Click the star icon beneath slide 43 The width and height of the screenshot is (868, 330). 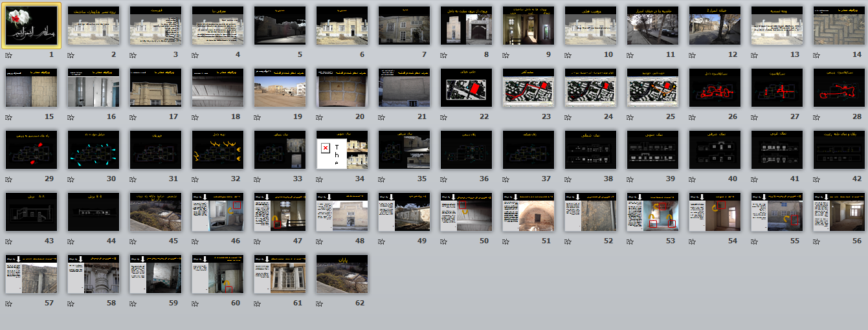pyautogui.click(x=9, y=242)
